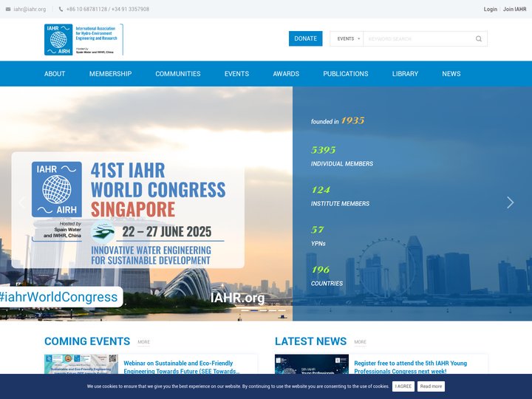532x399 pixels.
Task: Open MORE next to Coming Events
Action: coord(144,342)
